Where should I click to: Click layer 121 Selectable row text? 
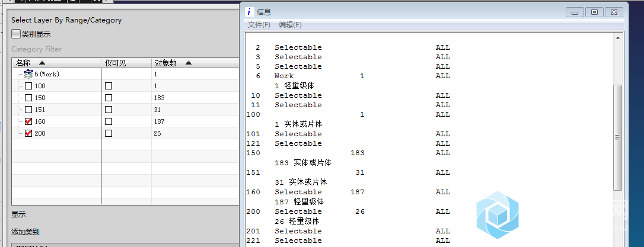pos(298,143)
